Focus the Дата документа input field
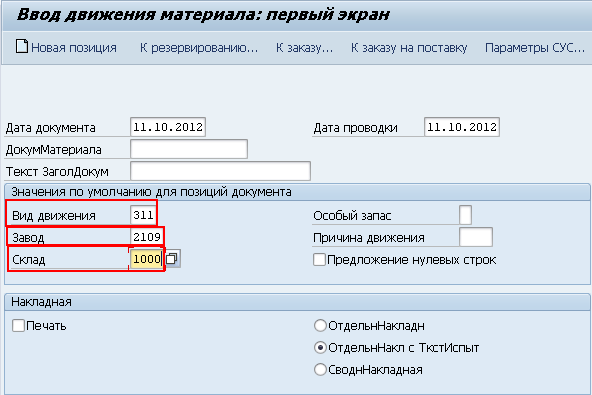Viewport: 592px width, 395px height. point(168,127)
